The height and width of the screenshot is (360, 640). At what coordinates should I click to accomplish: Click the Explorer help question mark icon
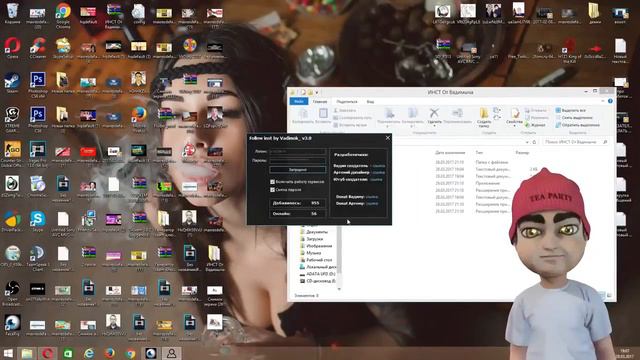[610, 101]
